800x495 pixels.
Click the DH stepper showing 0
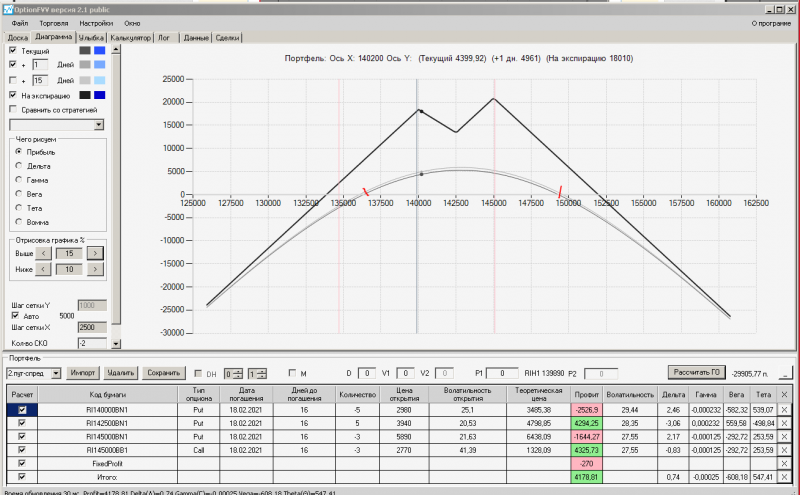pyautogui.click(x=234, y=374)
